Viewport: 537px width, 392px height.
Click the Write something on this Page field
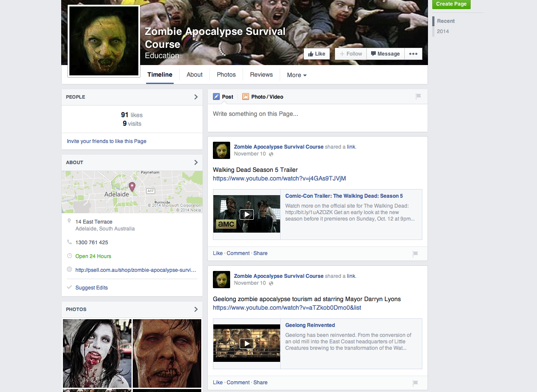(x=317, y=114)
